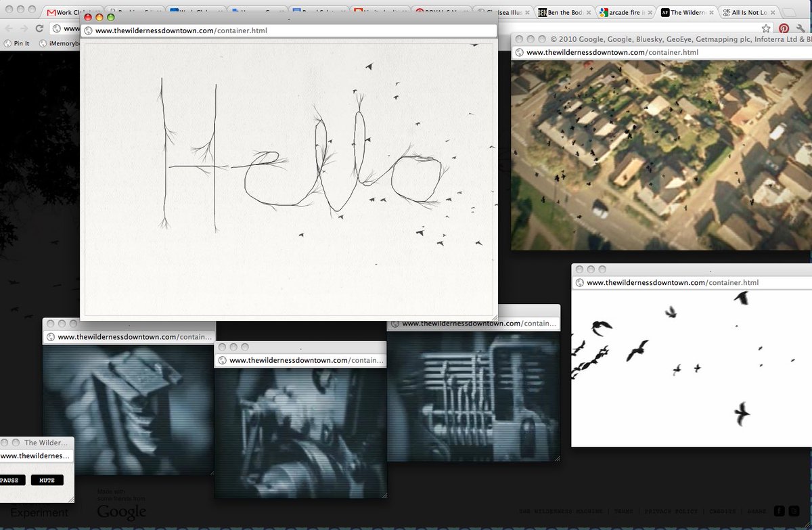This screenshot has width=812, height=530.
Task: Open the Credits footer link
Action: coord(722,511)
